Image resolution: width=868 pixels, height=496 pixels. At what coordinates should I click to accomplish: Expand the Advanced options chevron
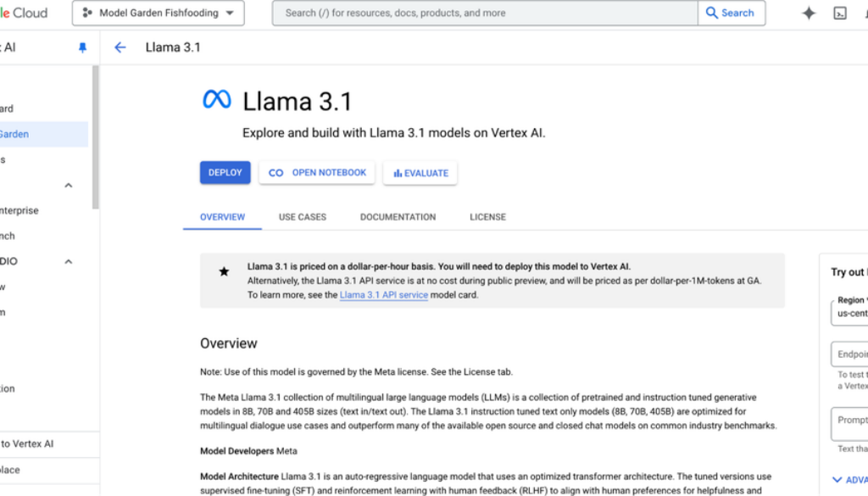tap(837, 480)
